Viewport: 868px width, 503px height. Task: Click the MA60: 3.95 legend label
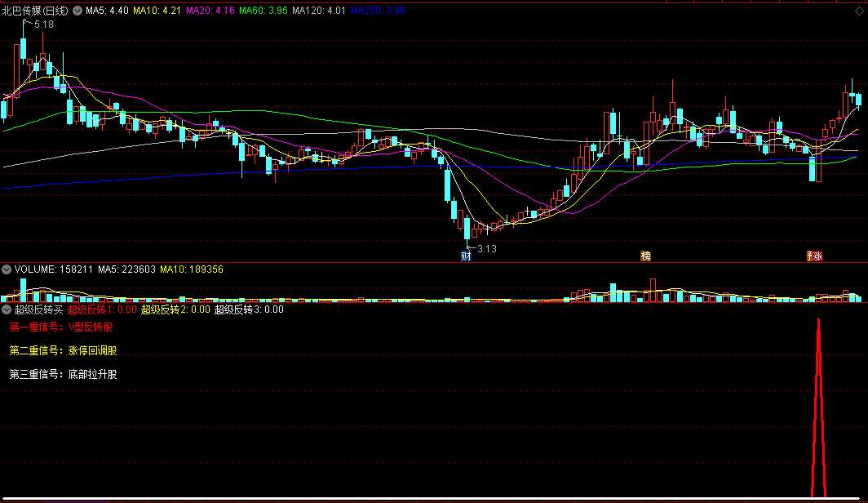[x=263, y=11]
